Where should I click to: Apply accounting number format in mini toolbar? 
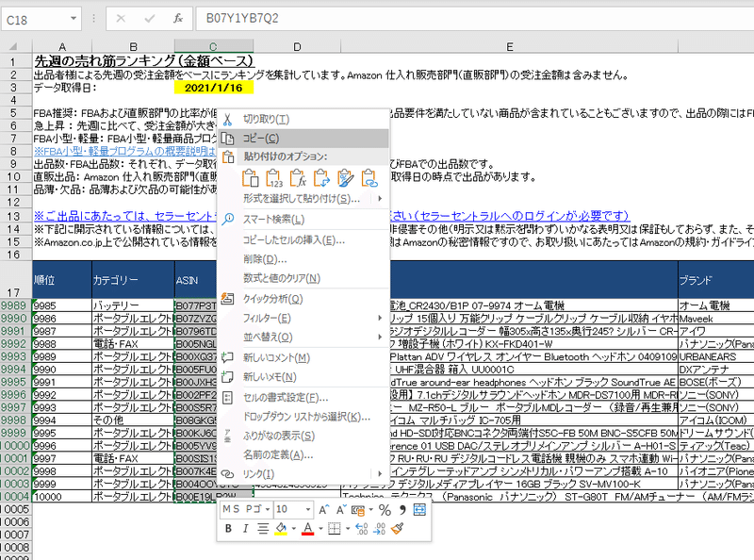pos(358,510)
